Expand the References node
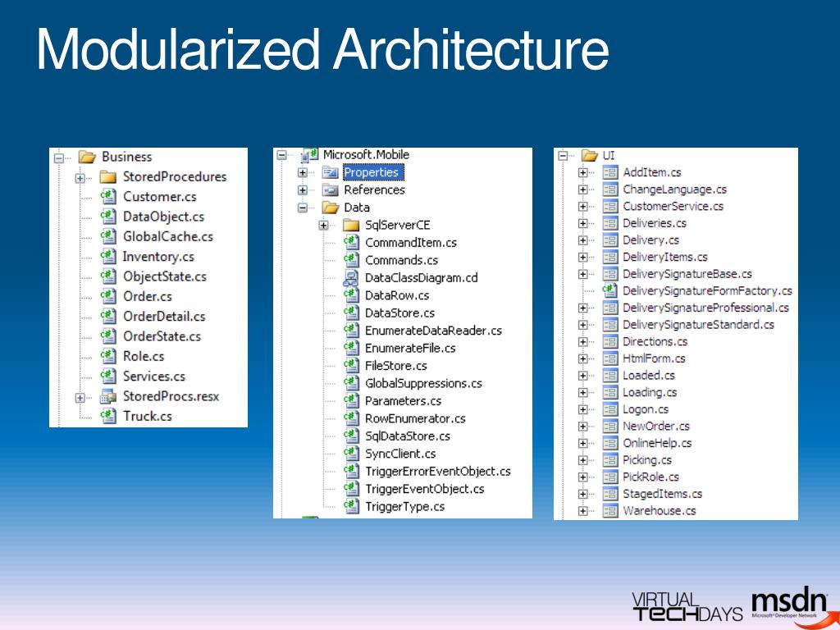 pyautogui.click(x=303, y=190)
